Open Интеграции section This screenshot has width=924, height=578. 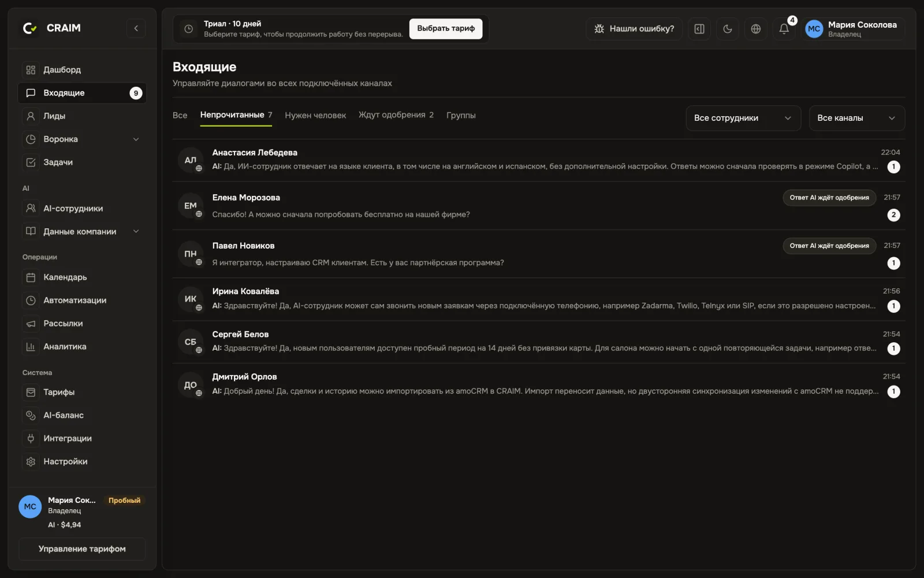pyautogui.click(x=82, y=439)
